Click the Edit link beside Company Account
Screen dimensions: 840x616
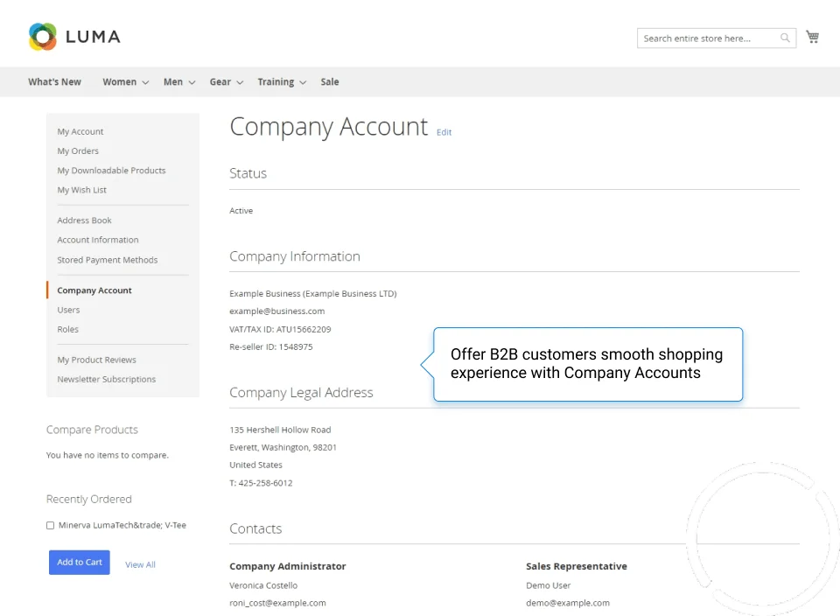444,132
